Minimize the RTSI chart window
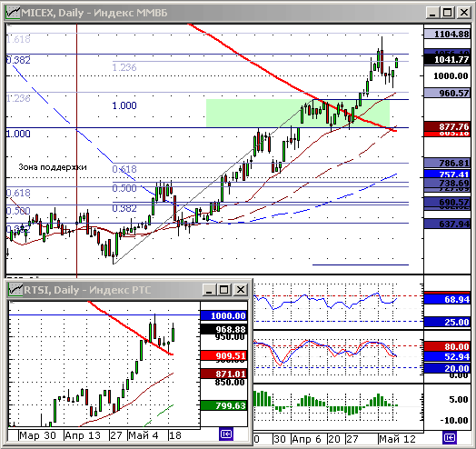This screenshot has height=449, width=476. pyautogui.click(x=209, y=290)
